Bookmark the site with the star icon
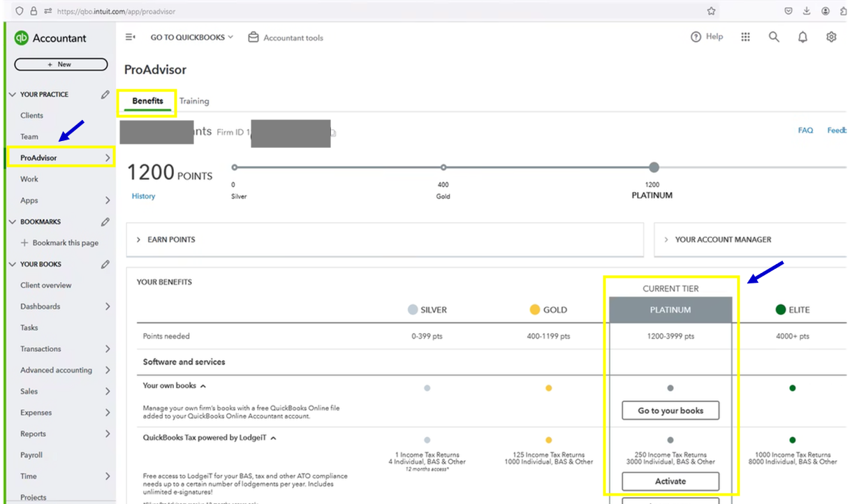852x504 pixels. (x=711, y=11)
